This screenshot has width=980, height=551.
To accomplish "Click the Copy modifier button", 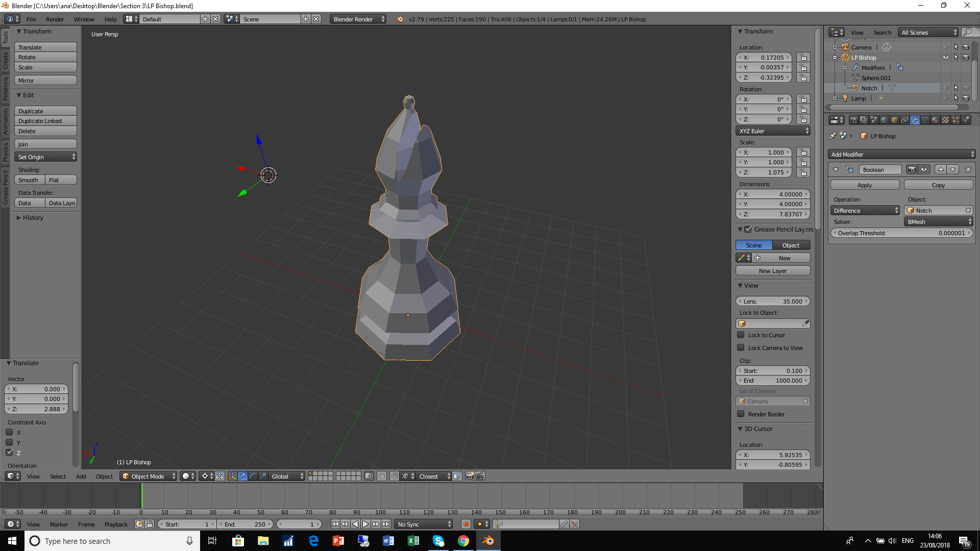I will pyautogui.click(x=938, y=185).
